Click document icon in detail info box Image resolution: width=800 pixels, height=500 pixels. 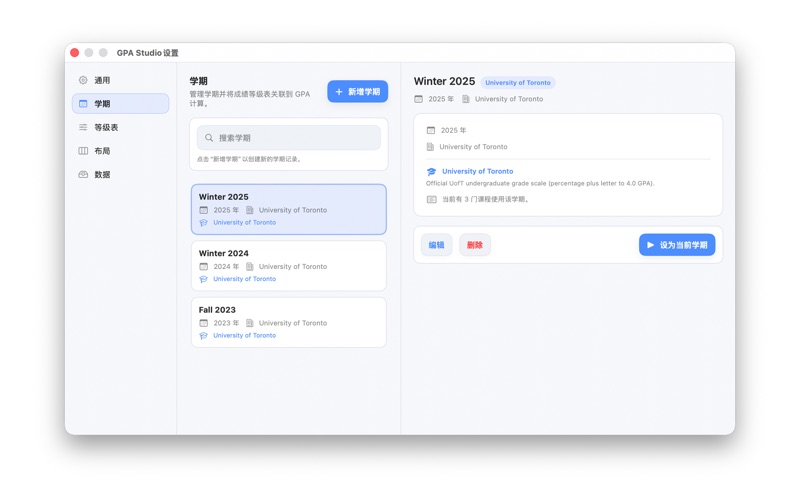pyautogui.click(x=430, y=147)
